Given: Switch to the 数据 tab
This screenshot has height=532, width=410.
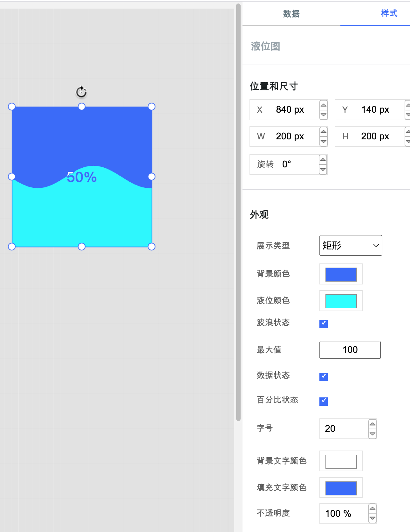Looking at the screenshot, I should point(291,14).
